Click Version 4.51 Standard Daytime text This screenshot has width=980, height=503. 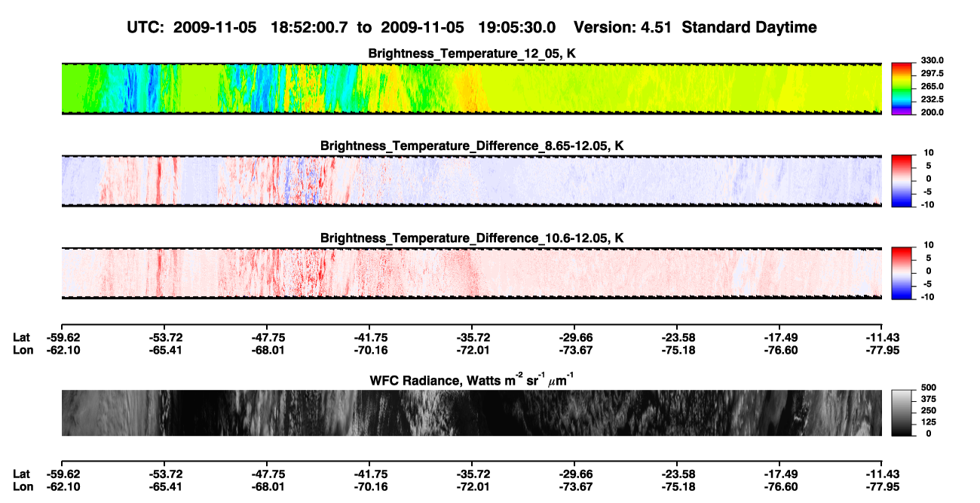tap(695, 27)
